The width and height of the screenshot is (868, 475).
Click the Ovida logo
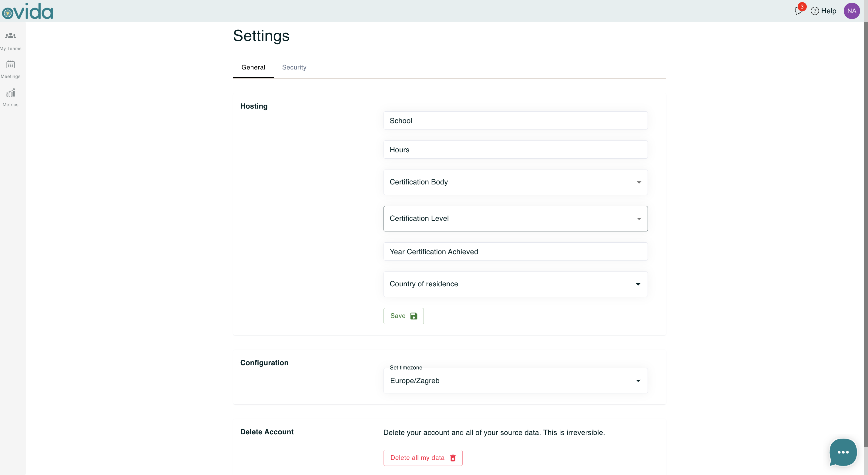[28, 11]
